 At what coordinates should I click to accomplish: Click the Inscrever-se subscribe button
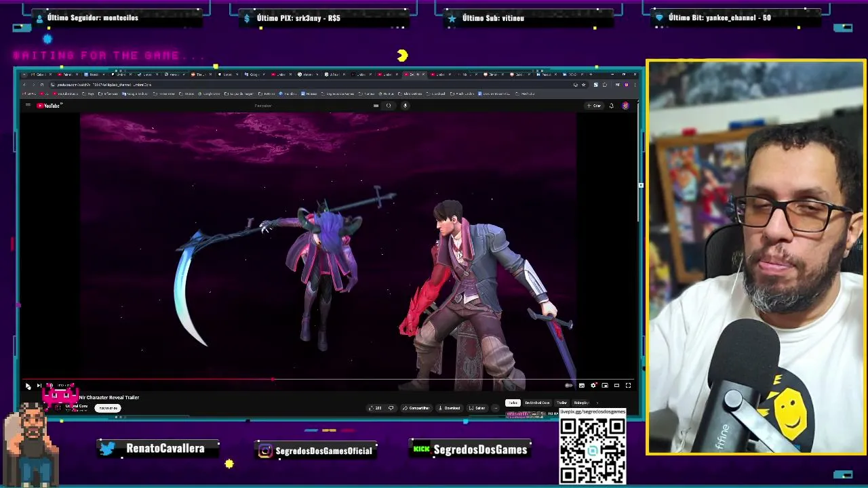click(108, 408)
